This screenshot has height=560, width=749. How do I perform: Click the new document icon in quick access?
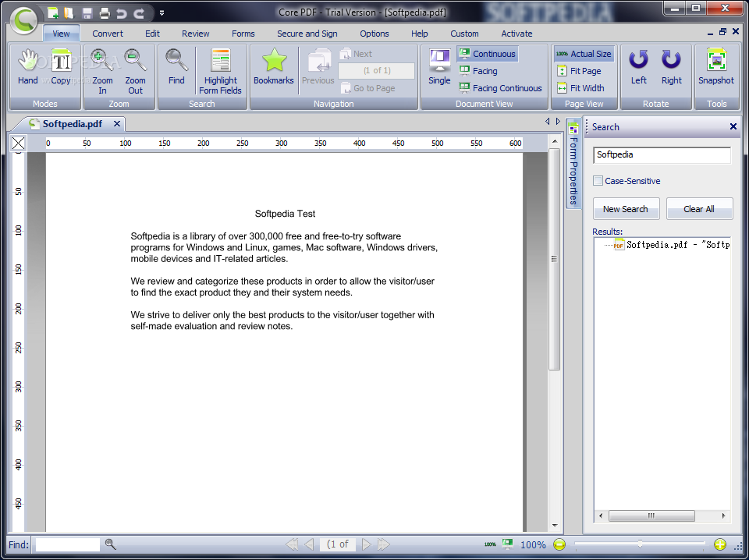pos(54,13)
